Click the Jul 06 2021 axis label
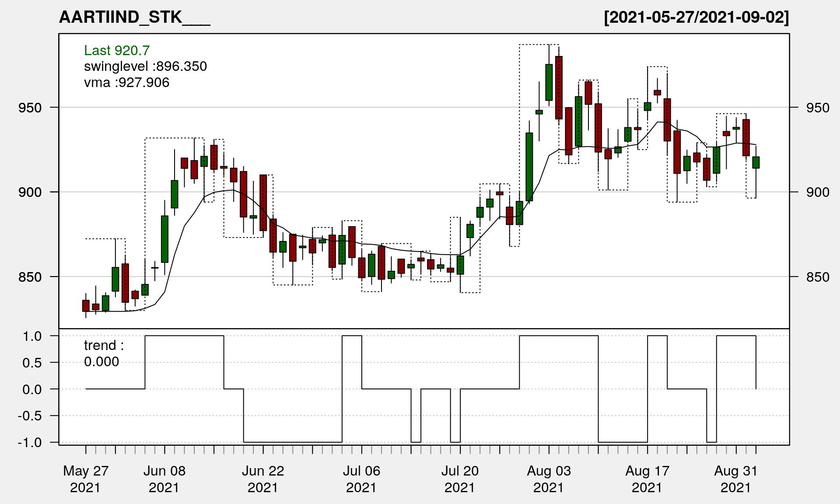840x504 pixels. point(361,479)
